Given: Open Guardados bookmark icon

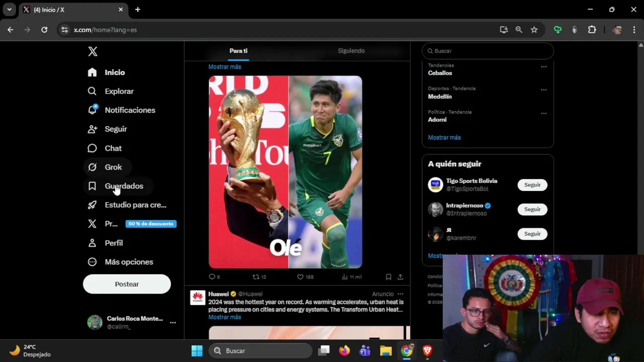Looking at the screenshot, I should click(92, 186).
